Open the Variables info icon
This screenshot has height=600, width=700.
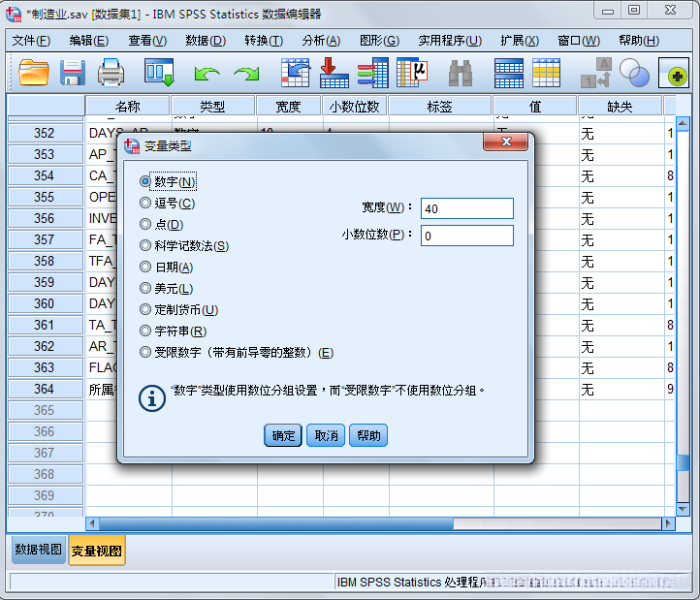[x=373, y=73]
